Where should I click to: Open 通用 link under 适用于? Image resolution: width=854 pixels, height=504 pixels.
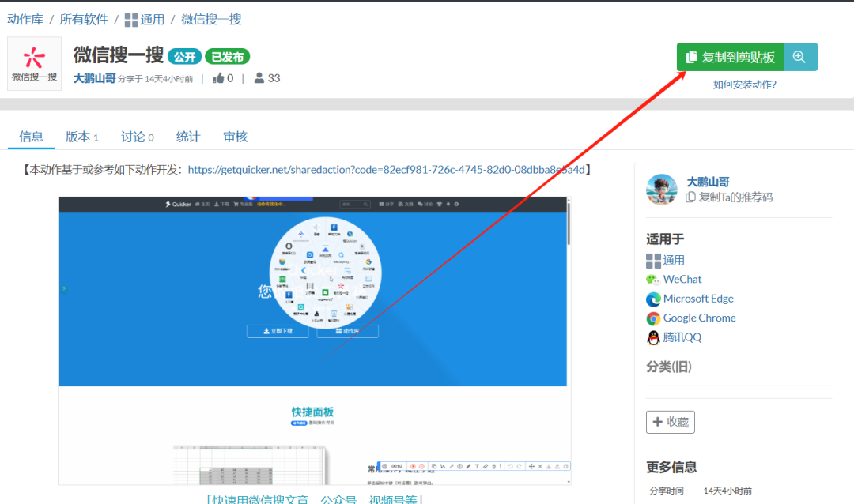(x=674, y=260)
